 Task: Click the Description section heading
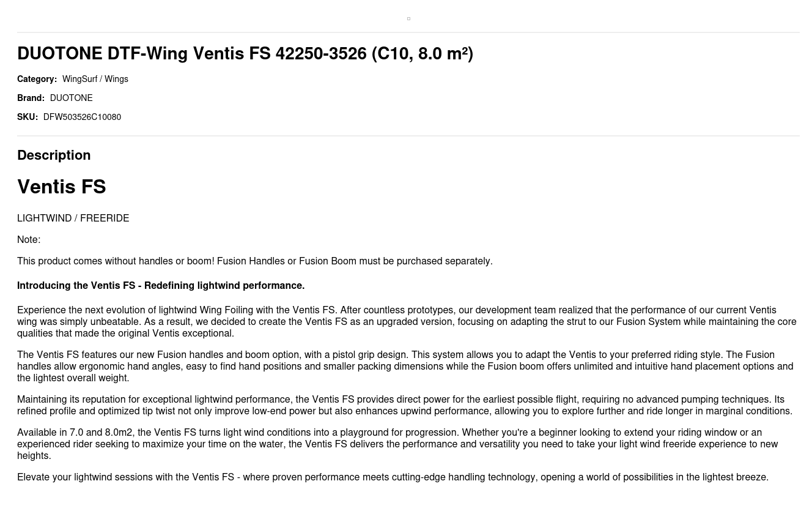[54, 155]
